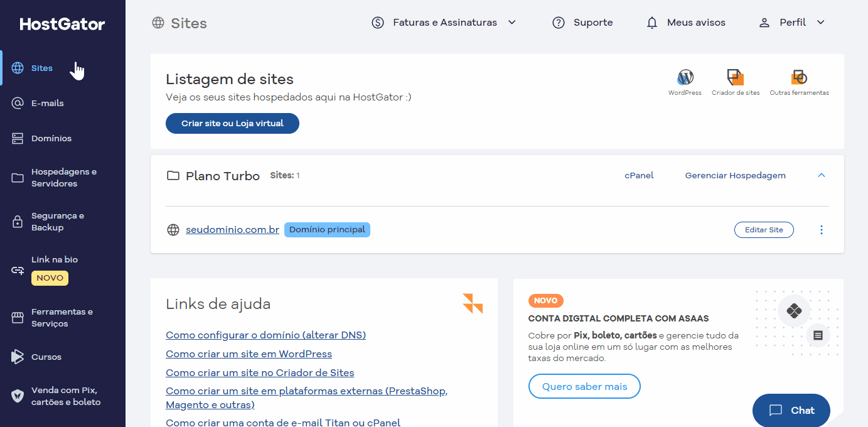The image size is (868, 427).
Task: Click the Cursos play icon
Action: [18, 357]
